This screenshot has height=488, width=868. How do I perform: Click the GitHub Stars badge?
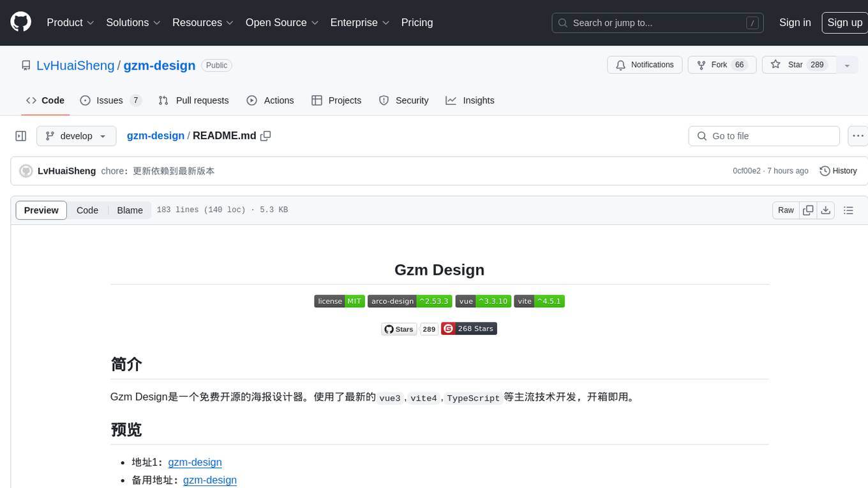(399, 329)
